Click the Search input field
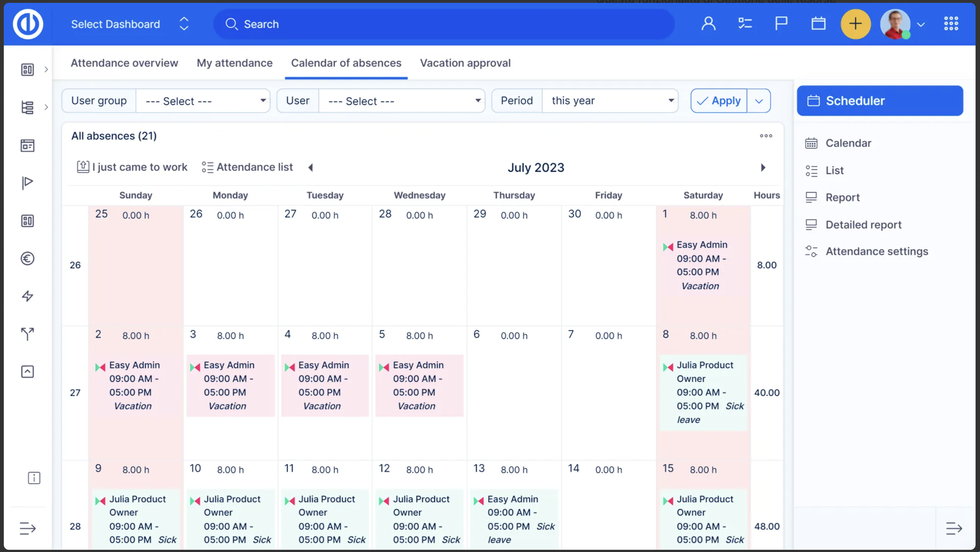 444,24
